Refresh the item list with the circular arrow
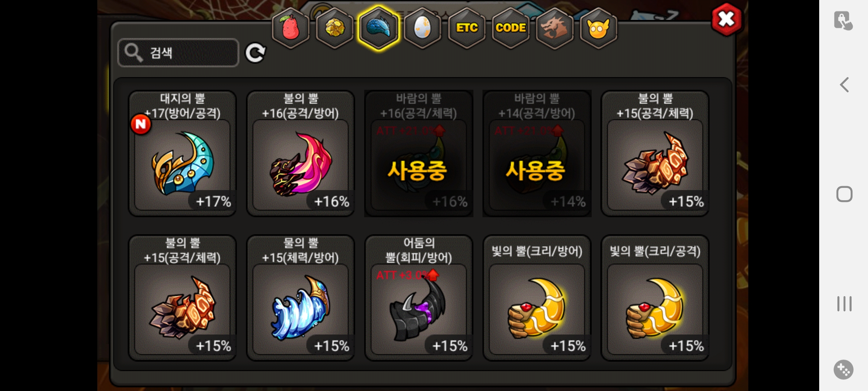This screenshot has height=391, width=868. tap(255, 53)
